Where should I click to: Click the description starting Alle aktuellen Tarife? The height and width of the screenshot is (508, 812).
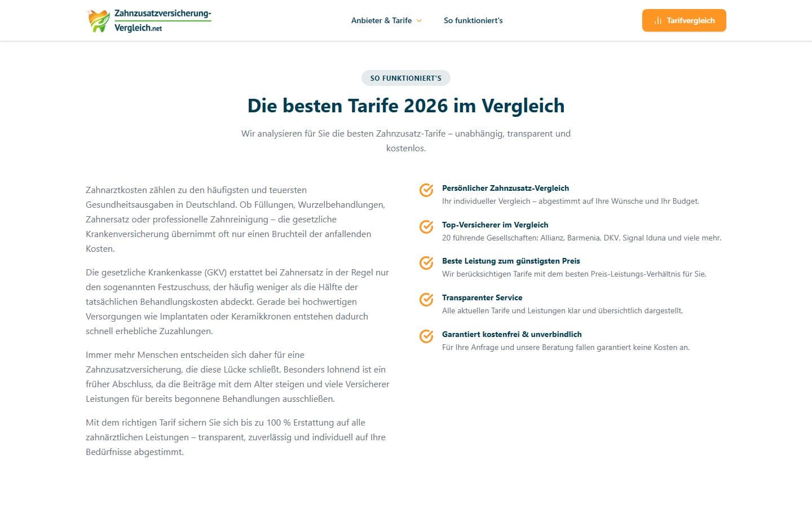pyautogui.click(x=562, y=310)
